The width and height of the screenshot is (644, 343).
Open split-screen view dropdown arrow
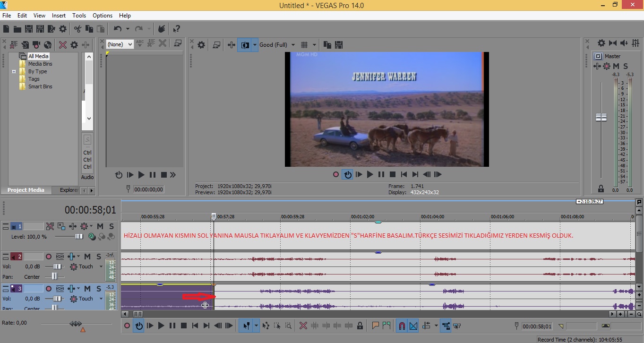pyautogui.click(x=255, y=45)
